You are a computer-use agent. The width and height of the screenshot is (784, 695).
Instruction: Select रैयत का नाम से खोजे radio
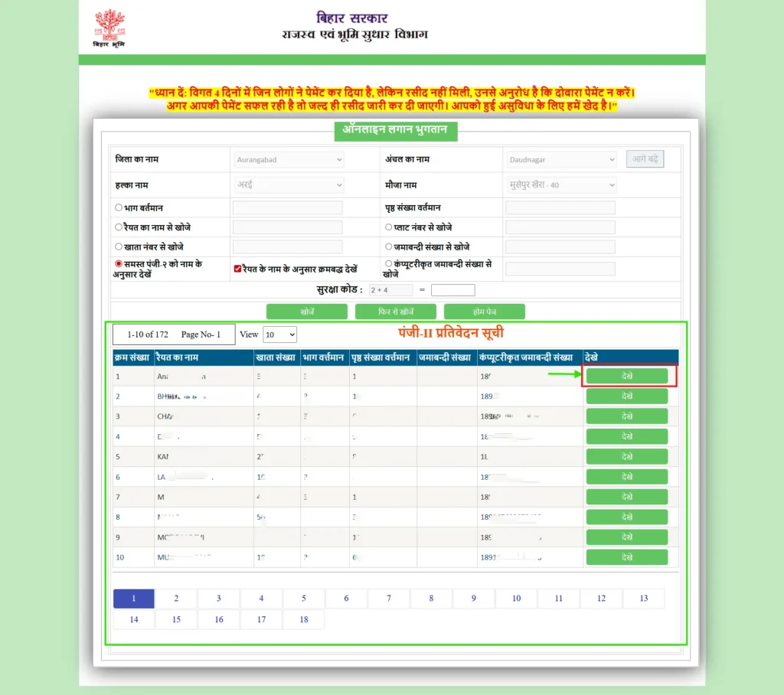pos(119,227)
